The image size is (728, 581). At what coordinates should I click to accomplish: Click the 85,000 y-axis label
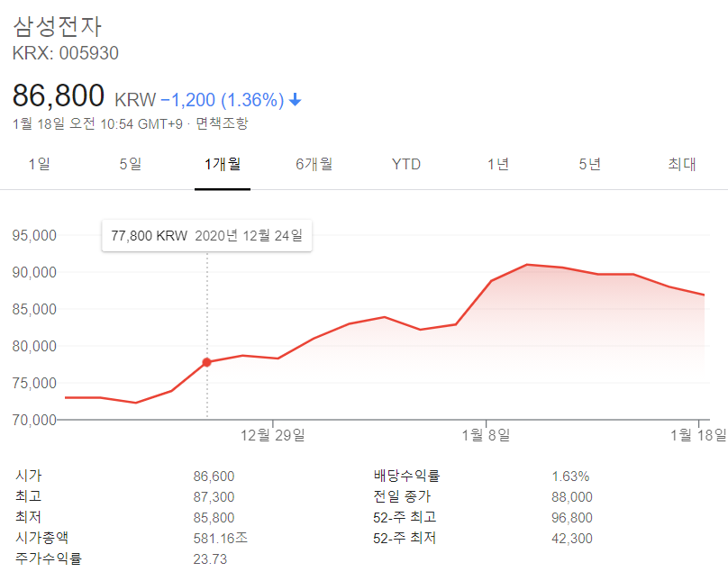(34, 309)
